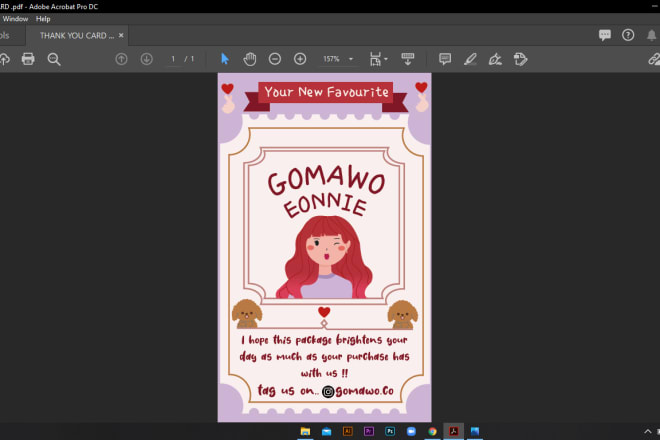Open the Help question mark icon
The image size is (660, 440).
coord(628,35)
